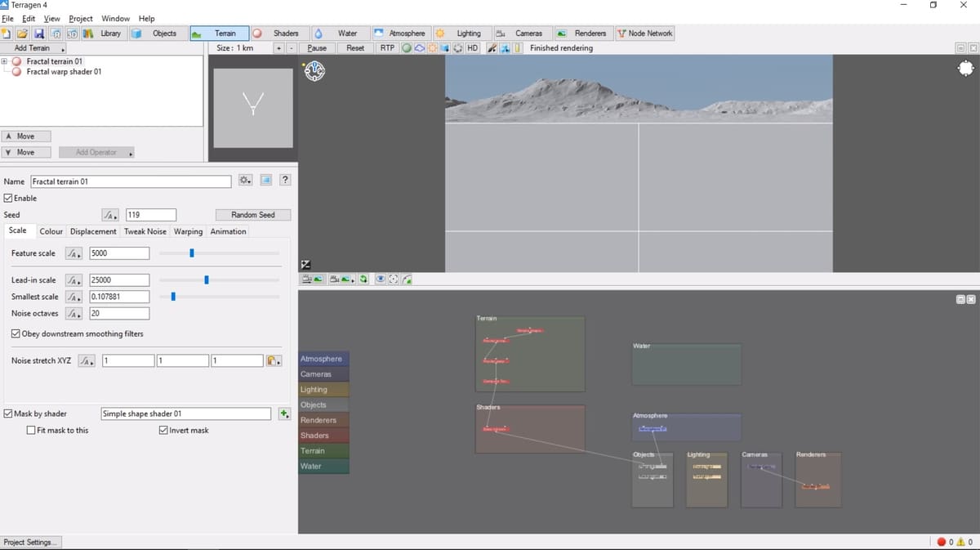Image resolution: width=980 pixels, height=550 pixels.
Task: Open the File menu
Action: (x=9, y=19)
